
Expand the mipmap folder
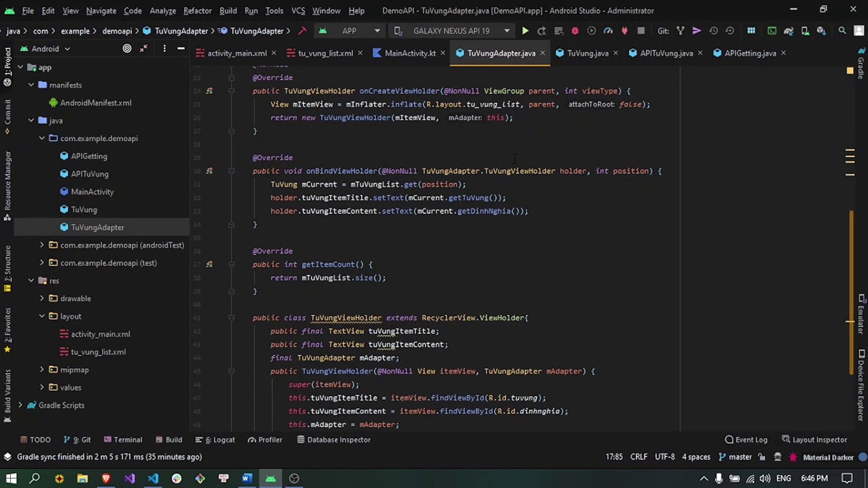coord(42,369)
